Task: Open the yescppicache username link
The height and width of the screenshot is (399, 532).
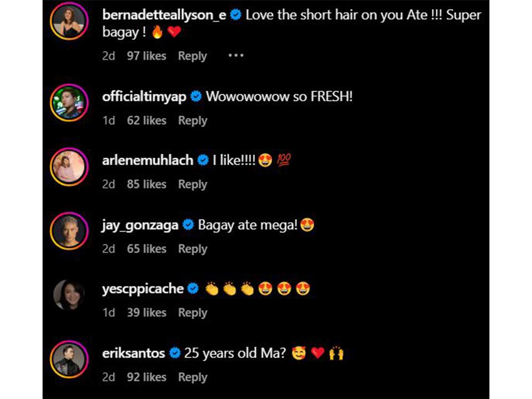Action: click(143, 289)
